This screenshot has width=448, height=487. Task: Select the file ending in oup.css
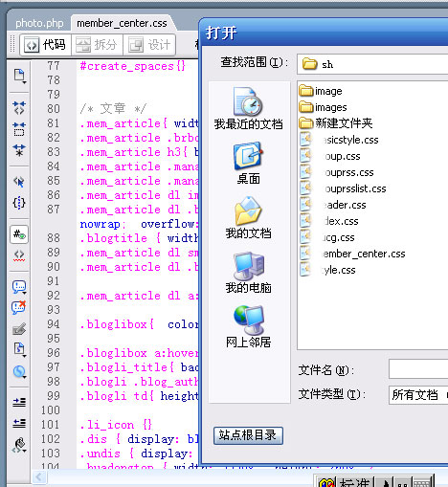pos(330,156)
